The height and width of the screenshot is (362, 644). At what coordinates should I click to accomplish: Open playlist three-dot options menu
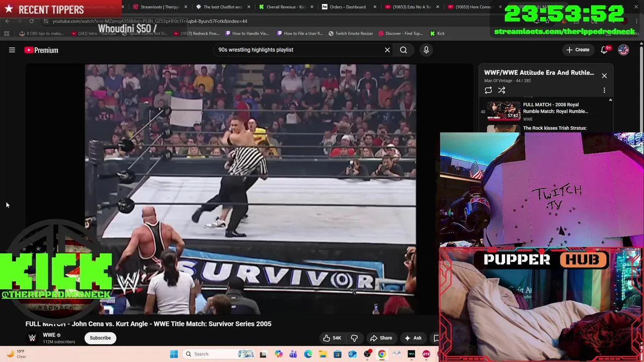click(604, 90)
